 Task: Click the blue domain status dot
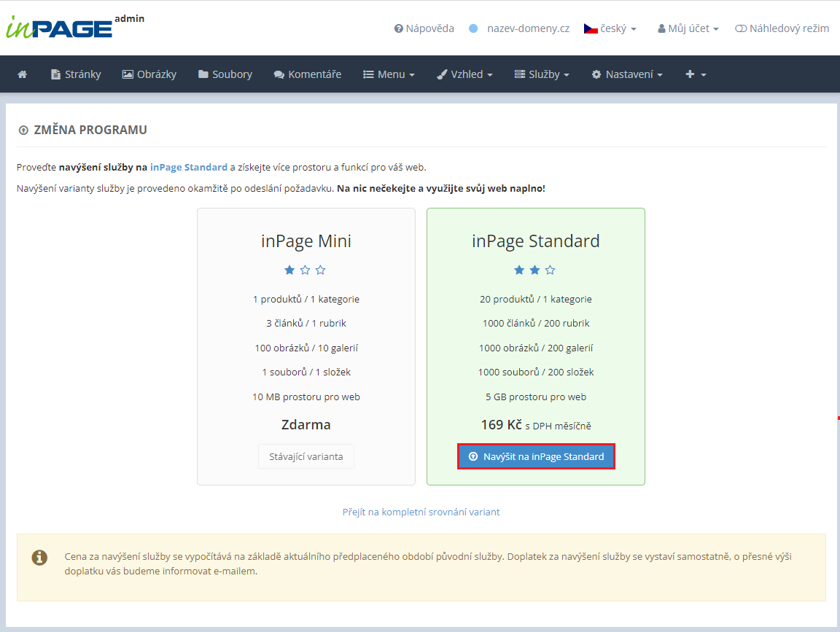473,28
